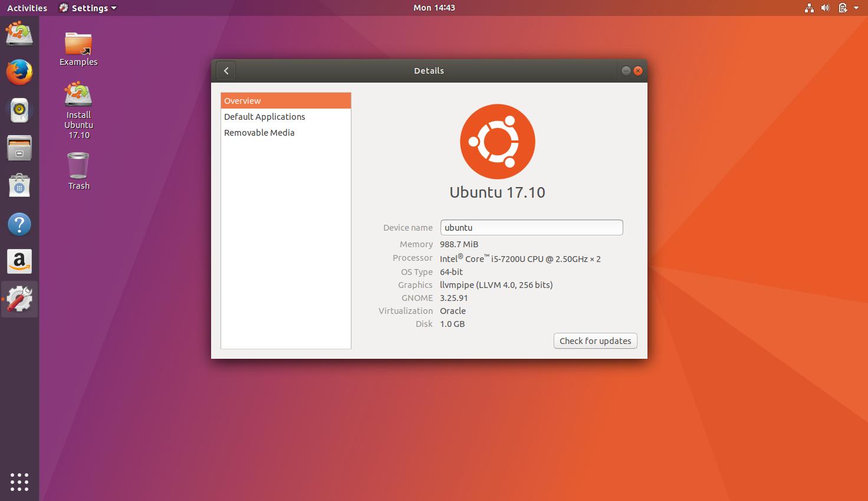
Task: Select Default Applications in the sidebar
Action: [264, 116]
